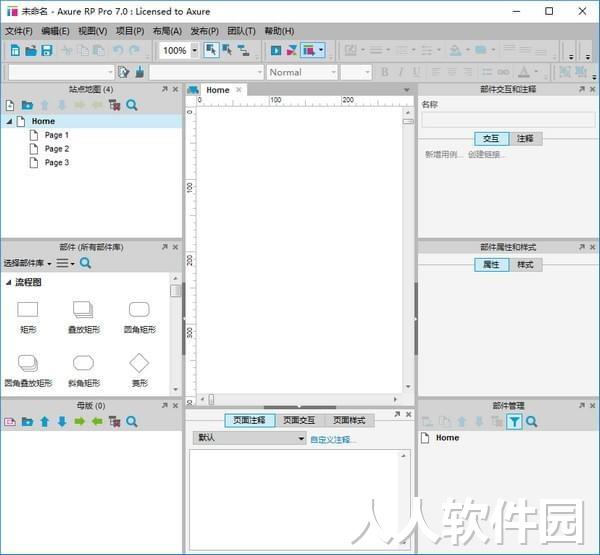Move master up with blue arrow

(x=45, y=422)
